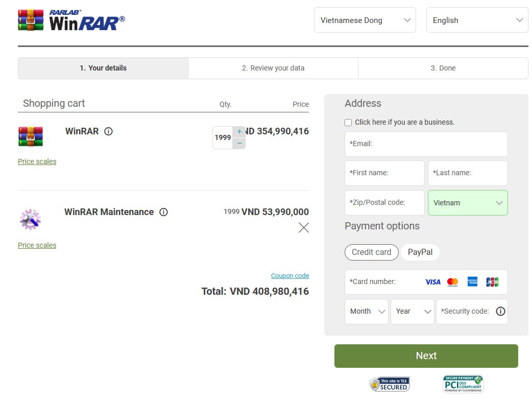Decrease WinRAR quantity with minus button
This screenshot has height=400, width=532.
pos(239,143)
